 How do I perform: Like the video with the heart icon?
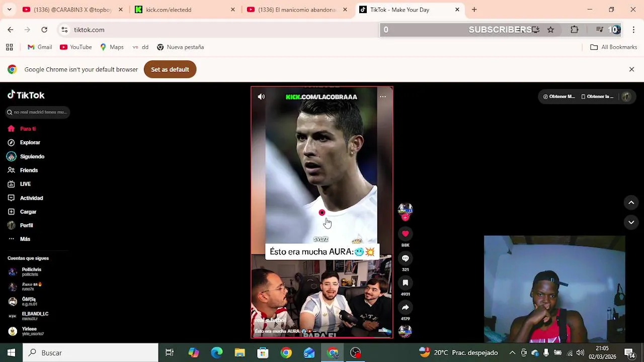click(406, 234)
